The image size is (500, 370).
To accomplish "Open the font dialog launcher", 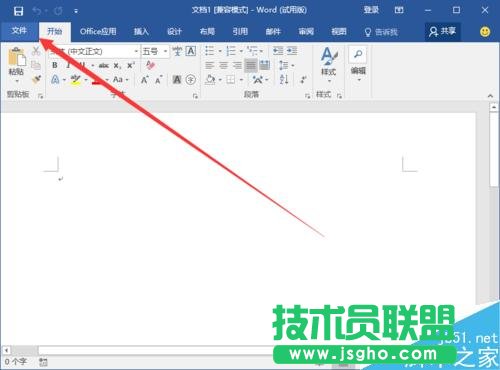I will [x=195, y=96].
